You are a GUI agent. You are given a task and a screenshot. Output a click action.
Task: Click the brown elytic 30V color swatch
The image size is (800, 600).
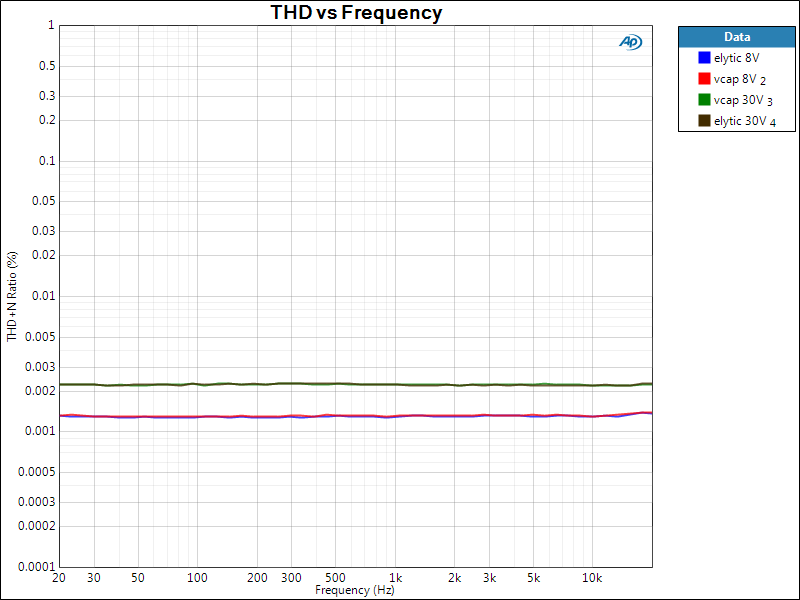pos(704,120)
